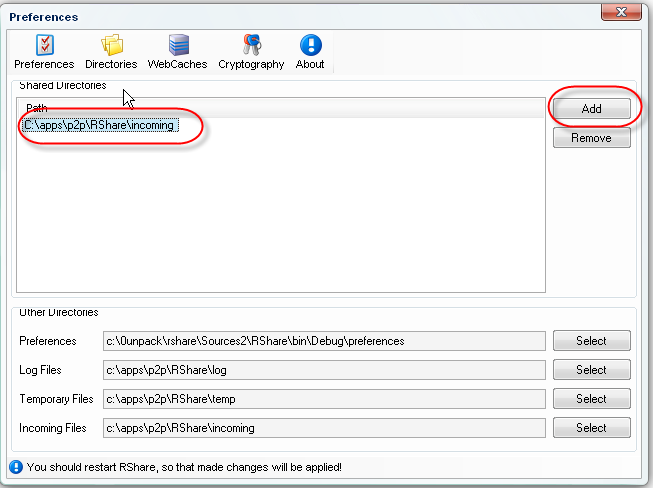
Task: Select the C:\apps\p2p\RShare\incoming shared path row
Action: tap(100, 125)
